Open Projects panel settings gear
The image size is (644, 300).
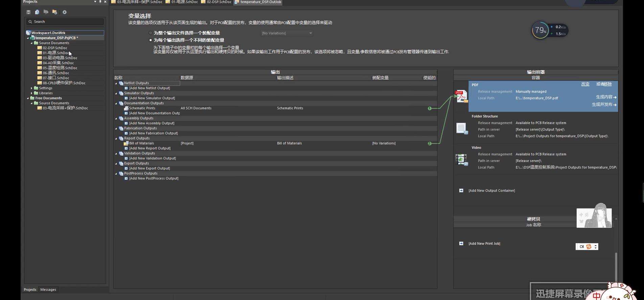[x=65, y=12]
